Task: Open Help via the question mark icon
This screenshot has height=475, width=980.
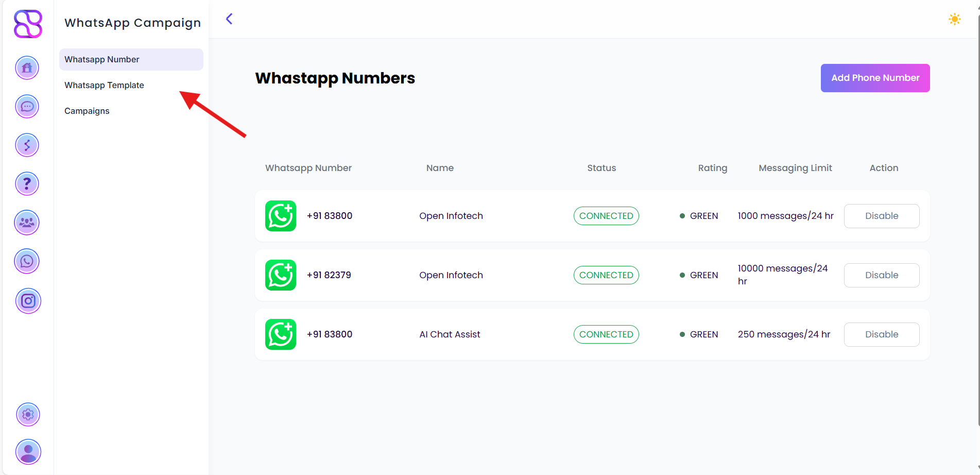Action: pyautogui.click(x=27, y=183)
